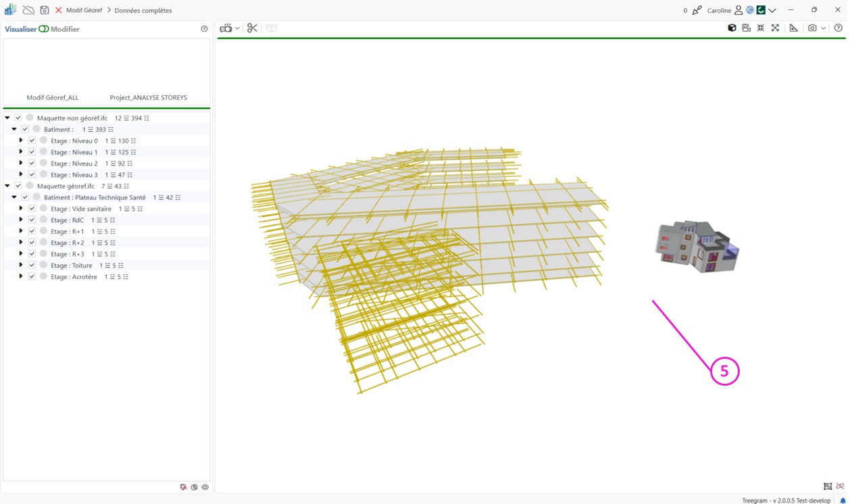This screenshot has width=850, height=504.
Task: Click the inward-arrows zoom-to-fit icon
Action: (x=761, y=28)
